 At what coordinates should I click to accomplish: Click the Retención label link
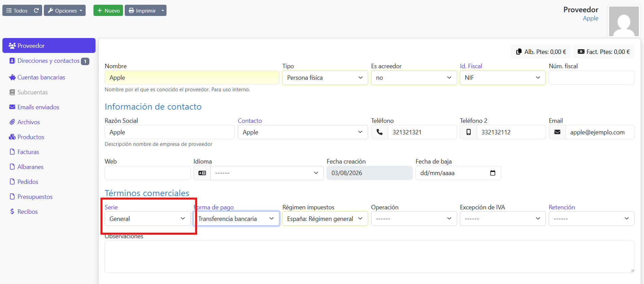pyautogui.click(x=562, y=207)
